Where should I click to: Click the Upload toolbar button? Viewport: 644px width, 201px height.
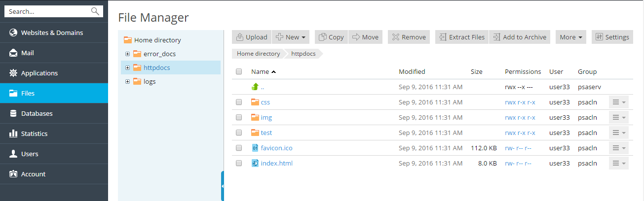[x=252, y=37]
